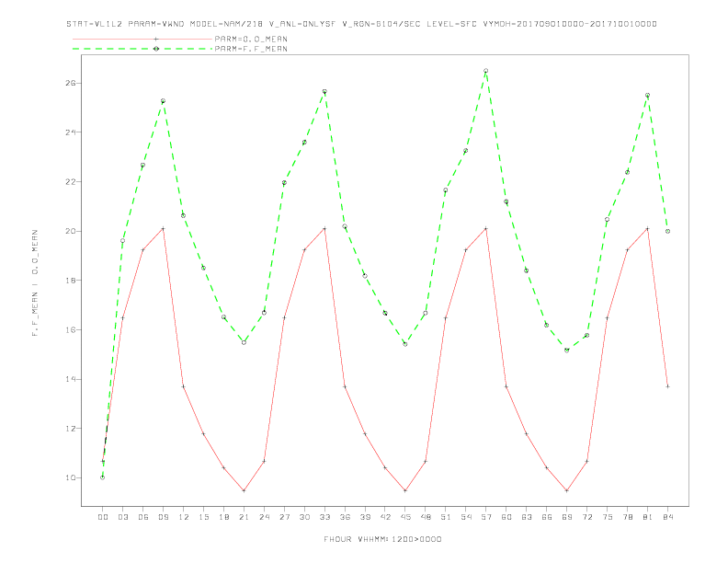
Task: Click green F.F_MEAN end marker at hour 84
Action: tap(667, 231)
